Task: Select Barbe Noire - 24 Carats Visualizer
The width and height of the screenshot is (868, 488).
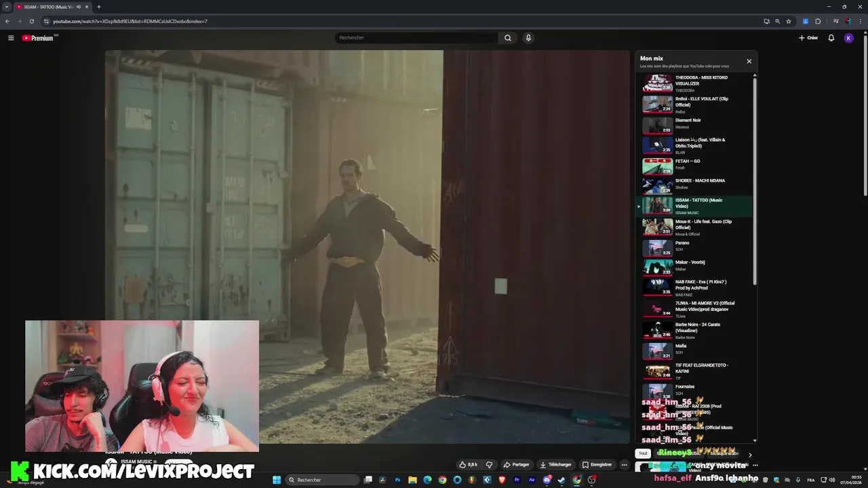Action: coord(695,330)
